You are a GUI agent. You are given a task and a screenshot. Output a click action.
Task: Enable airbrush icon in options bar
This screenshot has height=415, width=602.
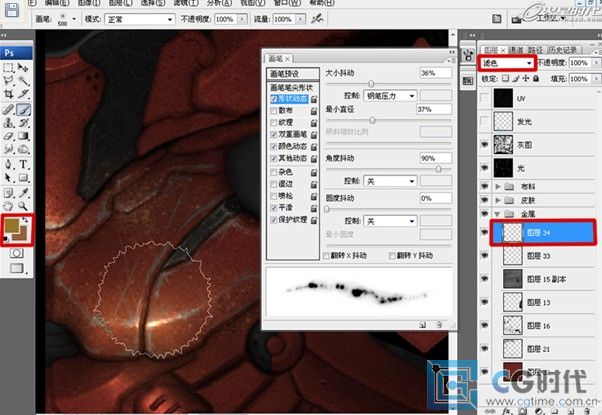coord(317,18)
